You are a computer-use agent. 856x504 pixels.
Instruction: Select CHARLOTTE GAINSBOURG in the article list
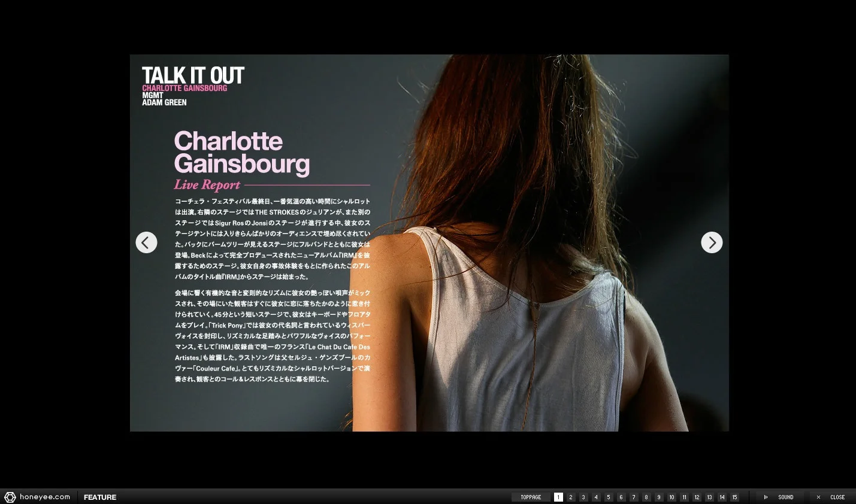[184, 88]
